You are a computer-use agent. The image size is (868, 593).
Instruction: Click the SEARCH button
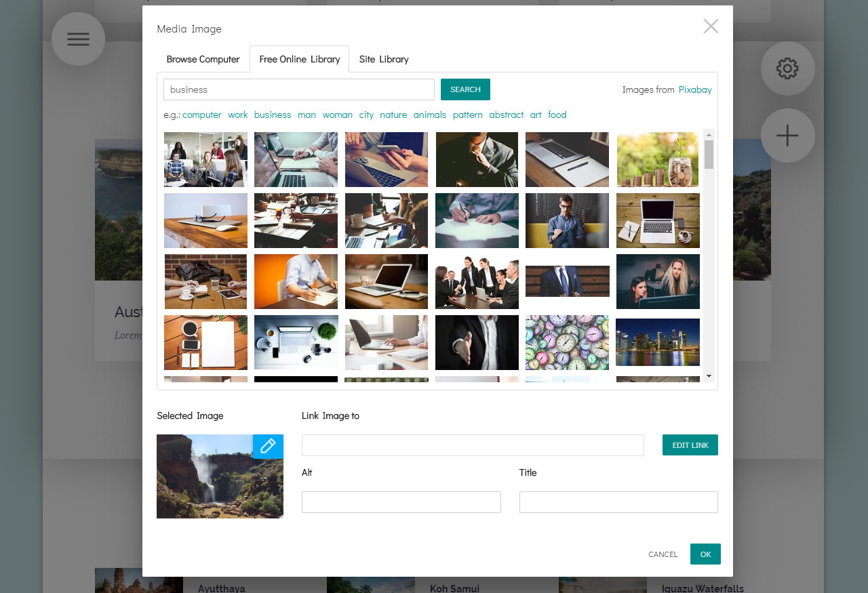click(x=465, y=89)
